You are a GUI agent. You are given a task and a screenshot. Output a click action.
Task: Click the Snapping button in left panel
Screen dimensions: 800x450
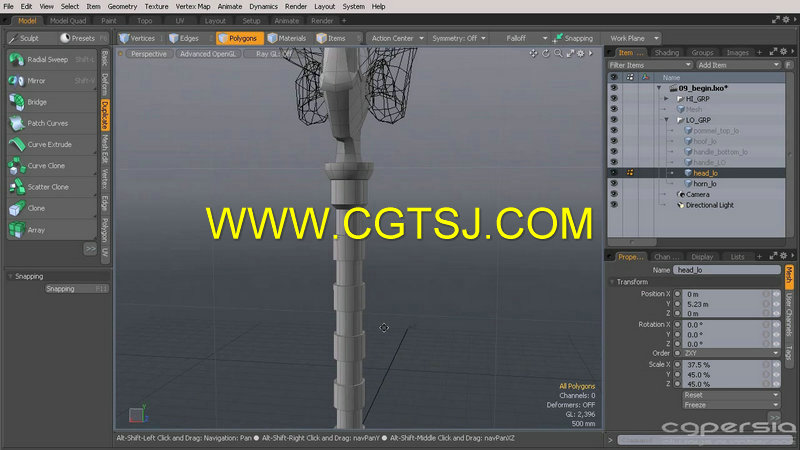click(x=77, y=289)
